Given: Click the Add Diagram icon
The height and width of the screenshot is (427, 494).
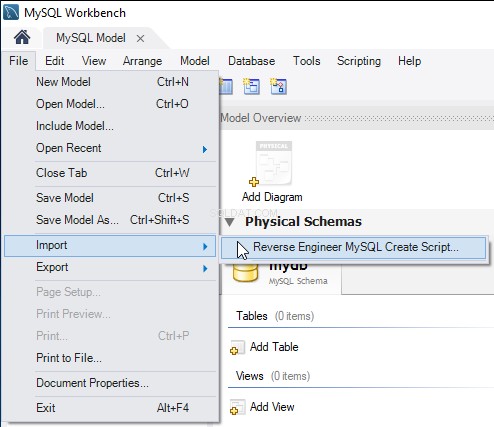Looking at the screenshot, I should (x=272, y=164).
